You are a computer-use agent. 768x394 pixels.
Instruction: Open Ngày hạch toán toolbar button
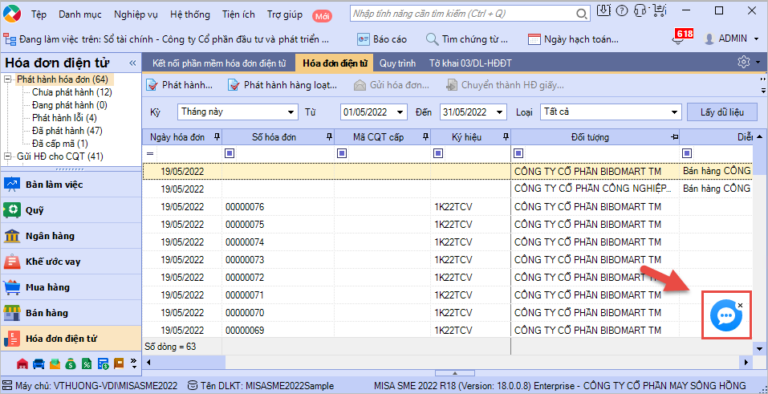573,39
